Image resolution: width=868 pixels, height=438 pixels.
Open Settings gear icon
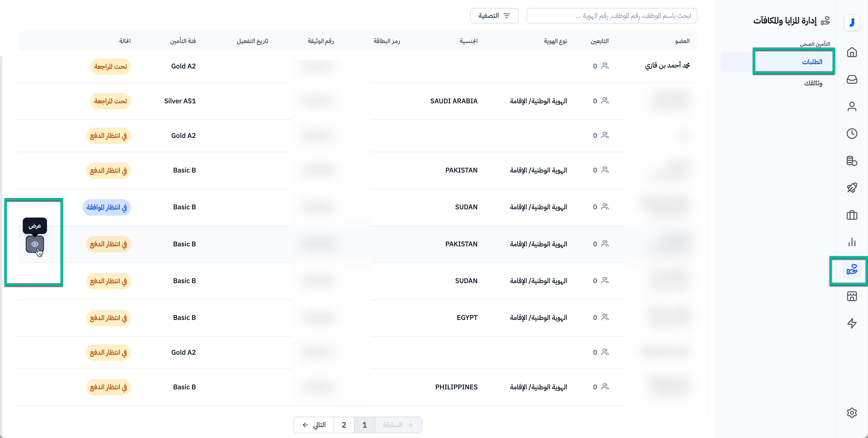852,413
